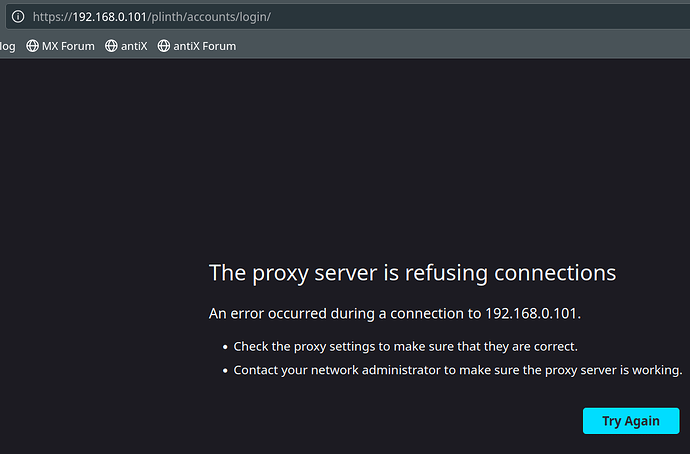
Task: Click the 'proxy server is refusing connections' heading
Action: [x=412, y=272]
